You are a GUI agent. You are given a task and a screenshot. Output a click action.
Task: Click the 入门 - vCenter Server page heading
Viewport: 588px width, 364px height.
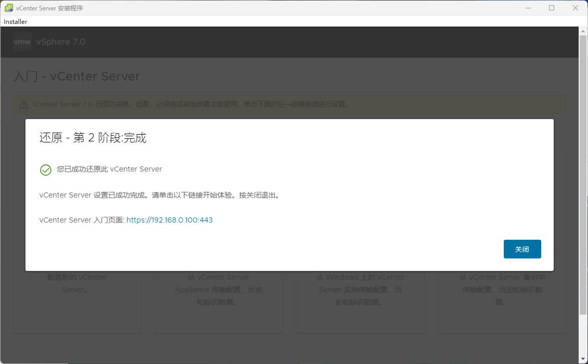tap(76, 76)
